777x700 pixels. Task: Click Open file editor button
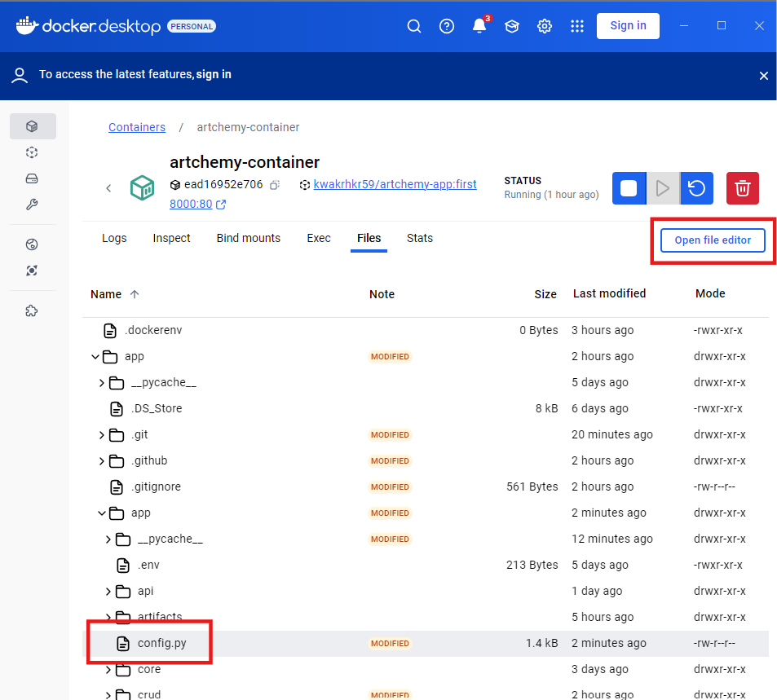click(713, 240)
